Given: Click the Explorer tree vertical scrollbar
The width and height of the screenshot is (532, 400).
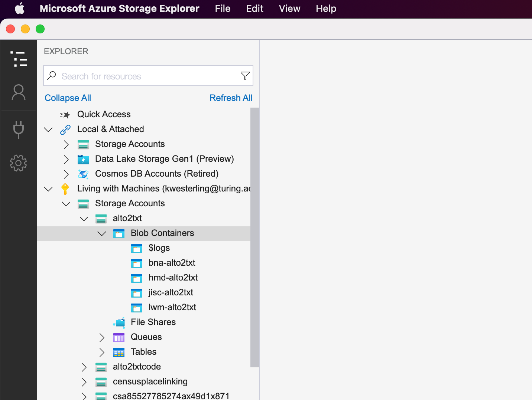Looking at the screenshot, I should click(255, 237).
